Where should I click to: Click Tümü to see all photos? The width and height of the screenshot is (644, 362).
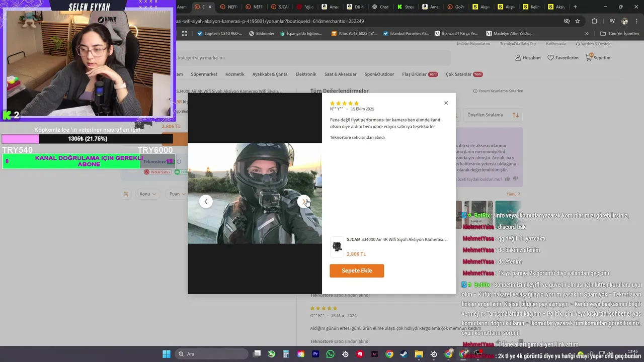tap(514, 194)
